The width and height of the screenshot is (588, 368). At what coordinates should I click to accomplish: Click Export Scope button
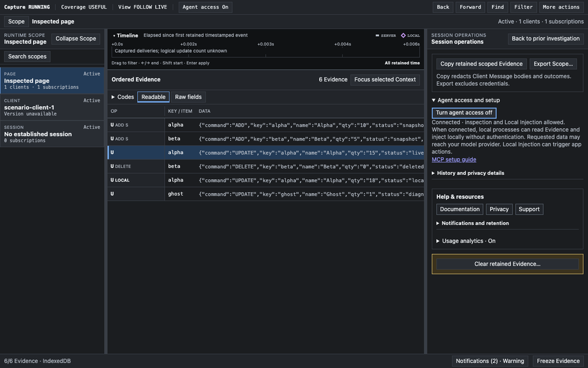553,64
